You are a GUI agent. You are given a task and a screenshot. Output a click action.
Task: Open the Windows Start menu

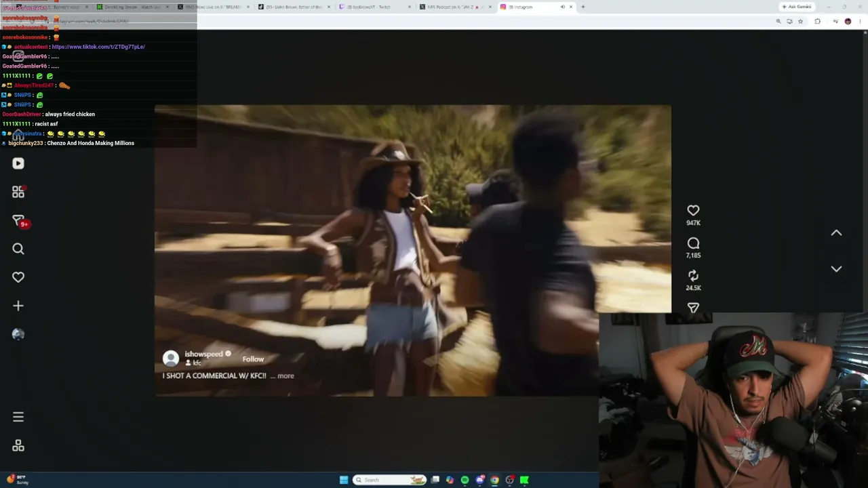[344, 480]
